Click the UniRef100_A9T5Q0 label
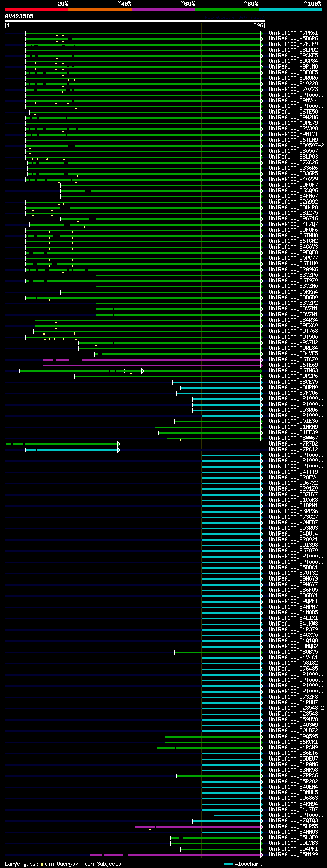This screenshot has width=327, height=868. (x=293, y=337)
